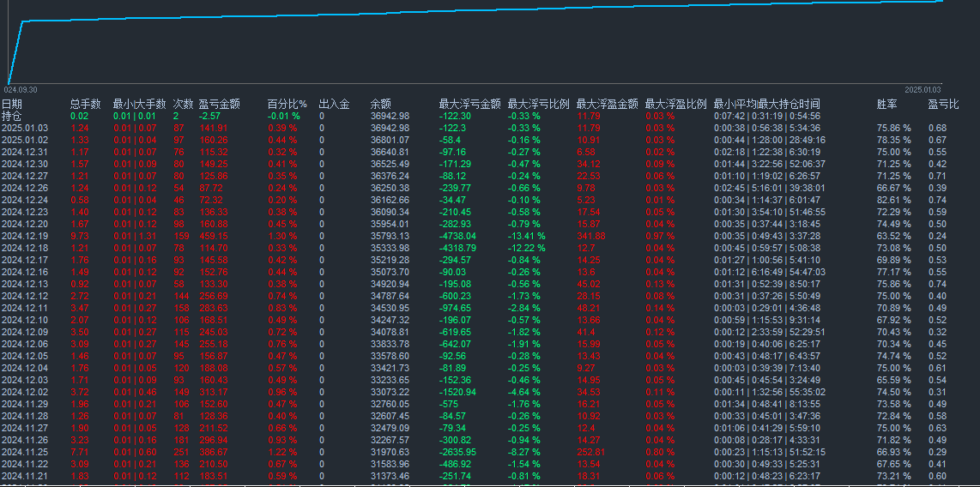This screenshot has height=487, width=980.
Task: Click the 82.61 % win rate cell
Action: [x=893, y=200]
